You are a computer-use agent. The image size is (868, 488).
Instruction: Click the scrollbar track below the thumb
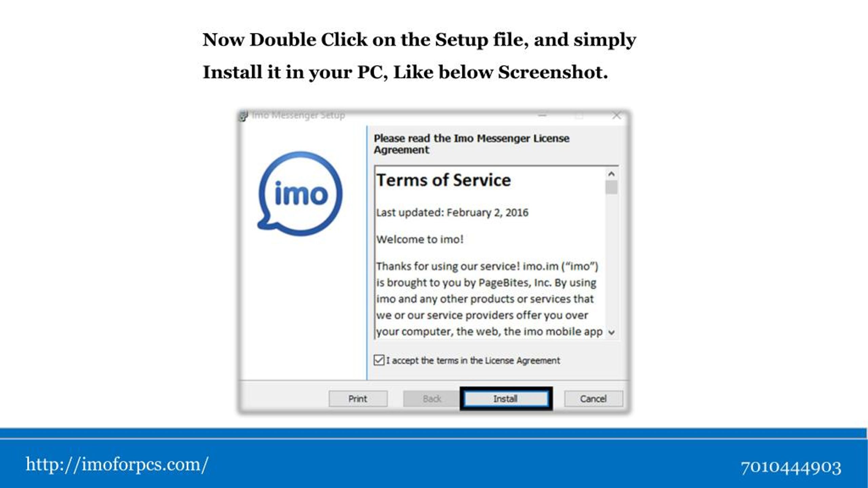click(x=611, y=261)
